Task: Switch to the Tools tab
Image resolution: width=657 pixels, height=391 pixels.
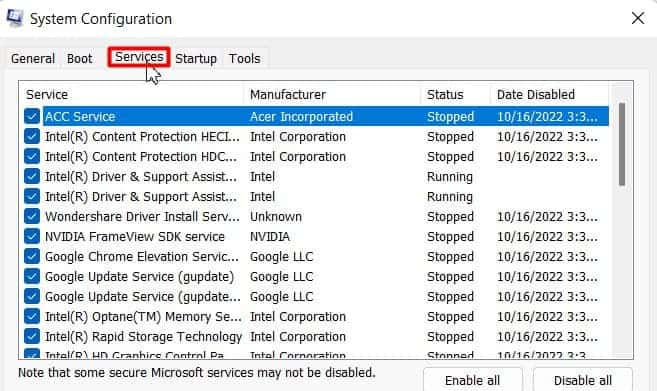Action: coord(245,58)
